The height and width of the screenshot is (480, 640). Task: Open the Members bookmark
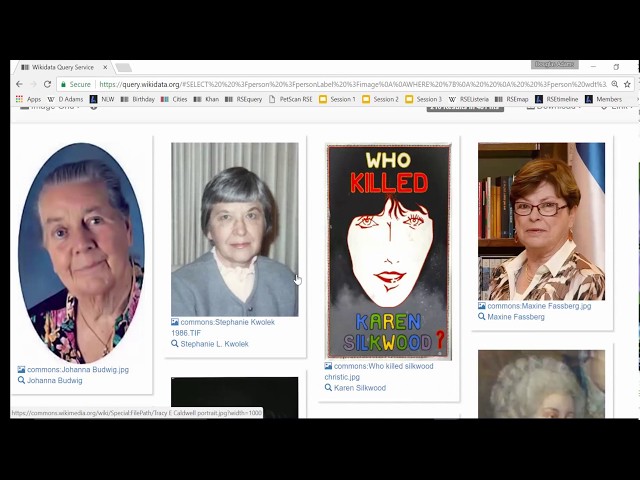[x=604, y=99]
